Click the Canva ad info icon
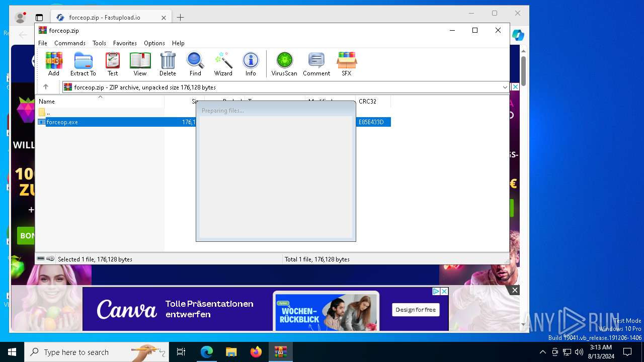Viewport: 644px width, 362px height. point(436,291)
